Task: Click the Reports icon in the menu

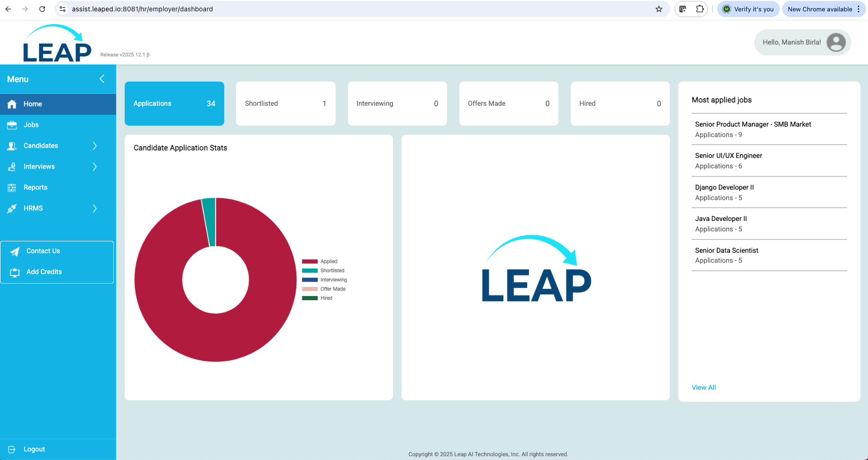Action: 12,187
